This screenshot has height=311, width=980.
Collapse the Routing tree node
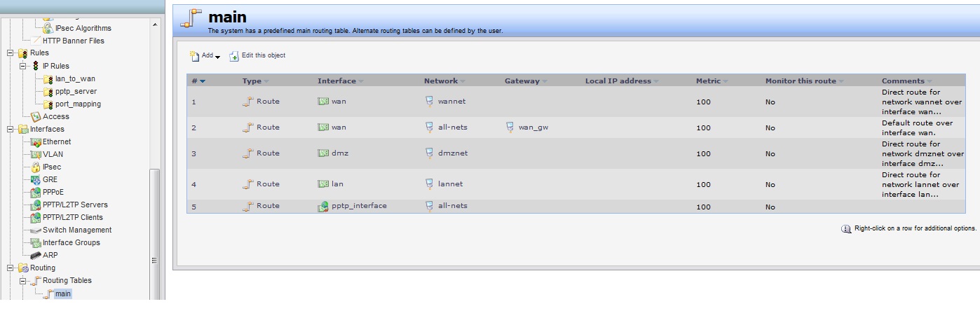[x=10, y=268]
